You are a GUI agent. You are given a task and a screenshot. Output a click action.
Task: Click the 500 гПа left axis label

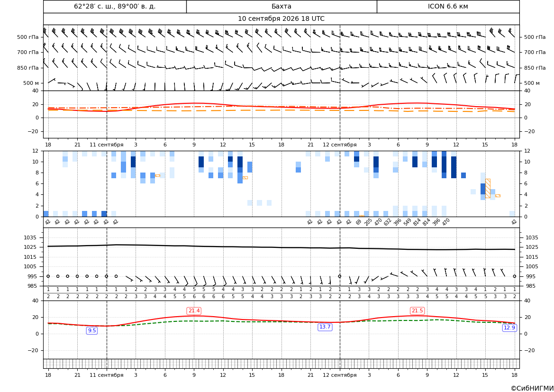pyautogui.click(x=28, y=37)
